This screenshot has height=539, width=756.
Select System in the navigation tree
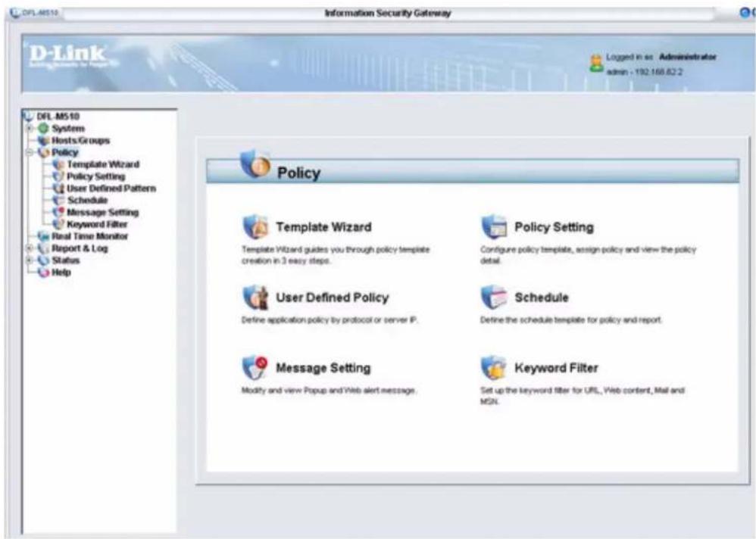68,129
